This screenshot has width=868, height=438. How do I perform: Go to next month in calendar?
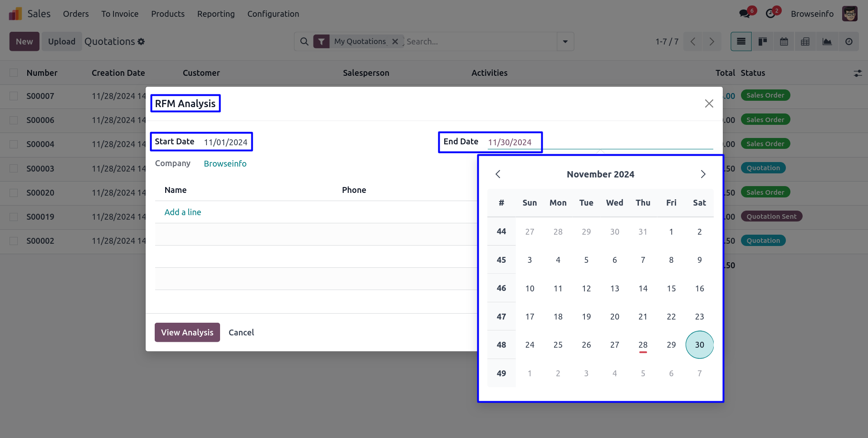click(x=703, y=174)
